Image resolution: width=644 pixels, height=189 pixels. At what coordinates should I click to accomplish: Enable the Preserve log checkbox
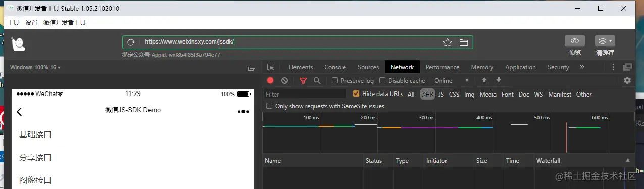click(335, 80)
